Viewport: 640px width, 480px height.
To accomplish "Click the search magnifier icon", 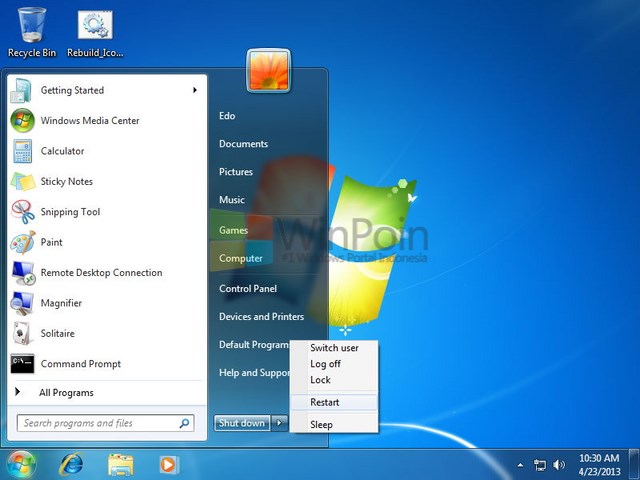I will 184,423.
